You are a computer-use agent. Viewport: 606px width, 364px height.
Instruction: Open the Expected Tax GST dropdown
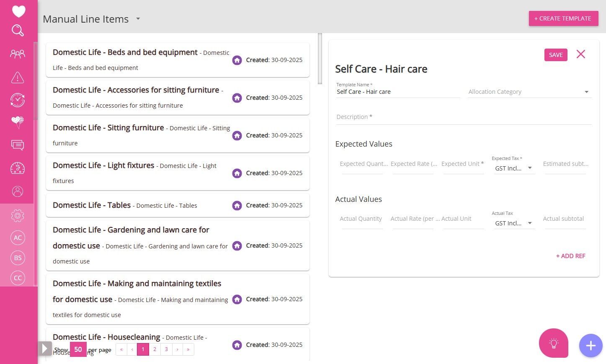point(513,168)
